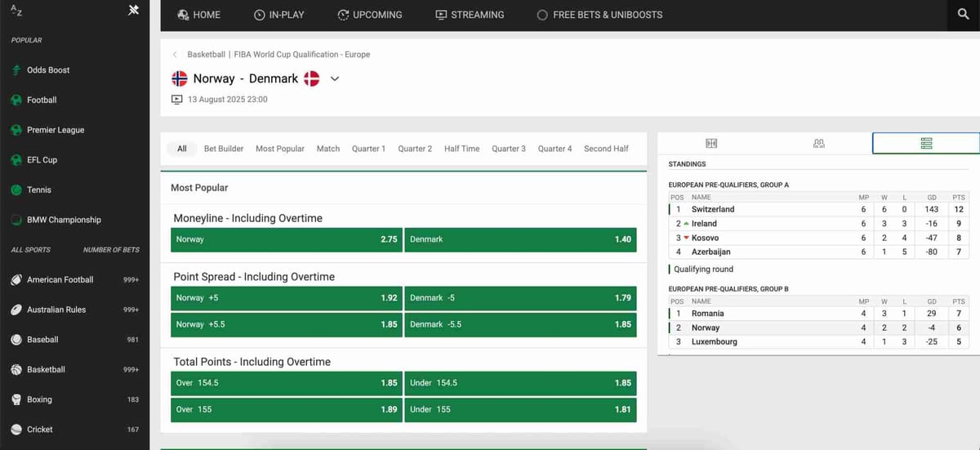Expand the Norway - Denmark match dropdown
This screenshot has height=450, width=980.
tap(334, 79)
